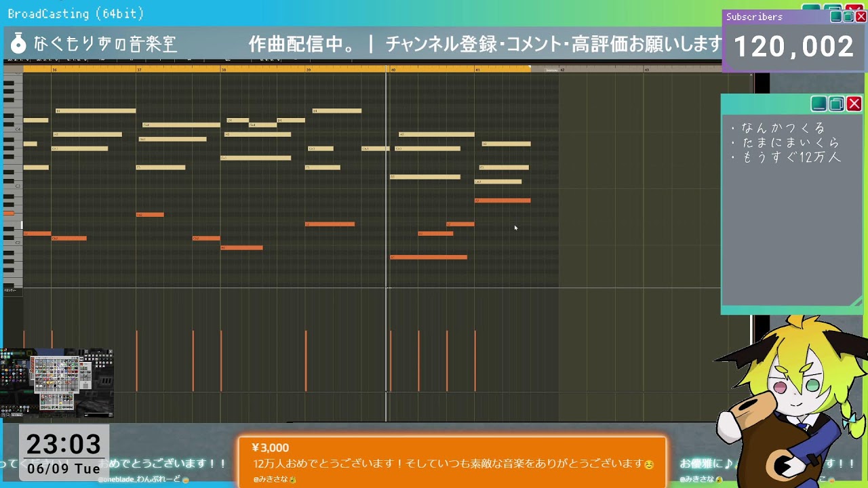Close the to-do notes panel

854,104
